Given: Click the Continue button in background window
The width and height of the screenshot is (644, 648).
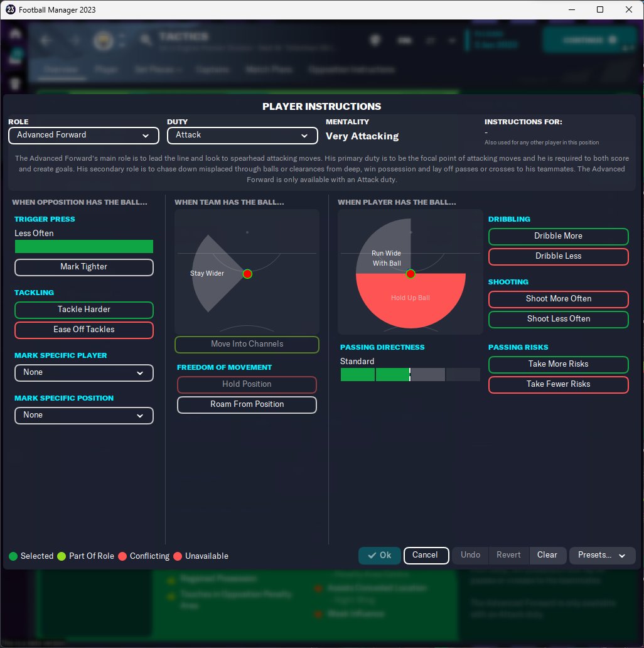Looking at the screenshot, I should click(589, 40).
